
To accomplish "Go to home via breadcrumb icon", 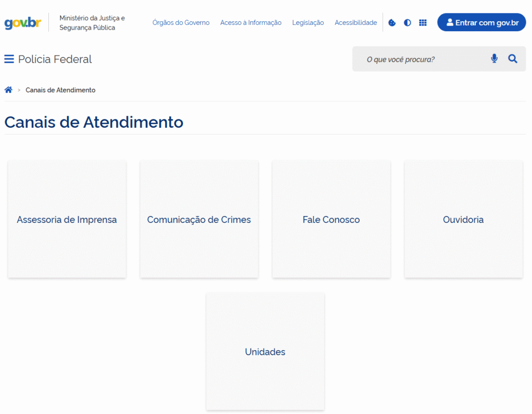I will [x=8, y=90].
